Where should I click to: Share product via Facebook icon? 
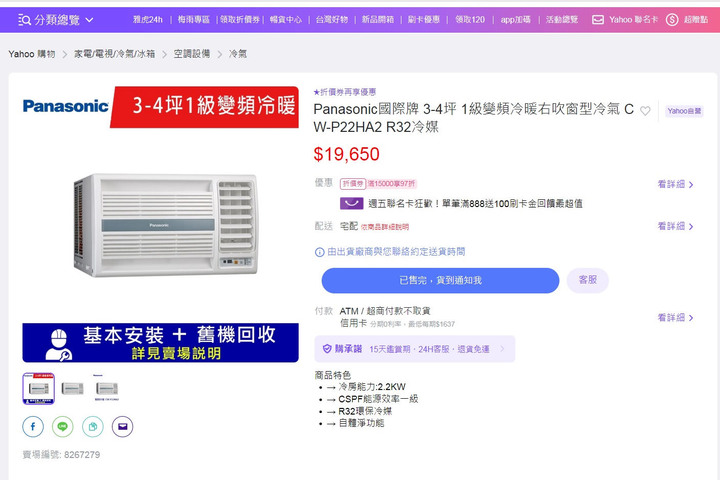33,427
